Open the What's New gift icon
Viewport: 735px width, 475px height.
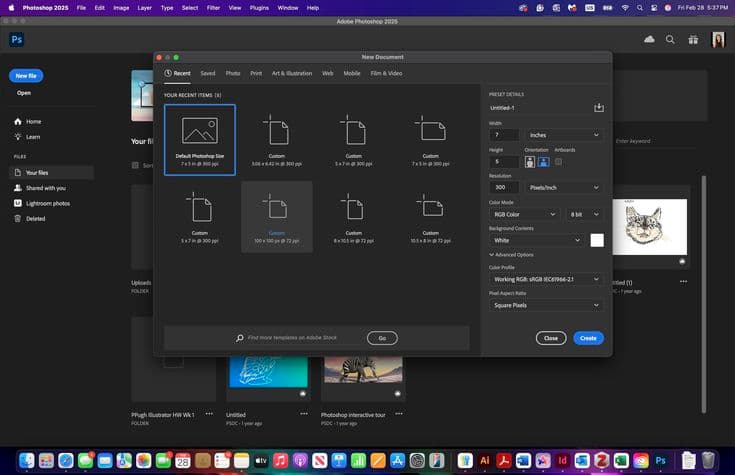click(x=693, y=40)
